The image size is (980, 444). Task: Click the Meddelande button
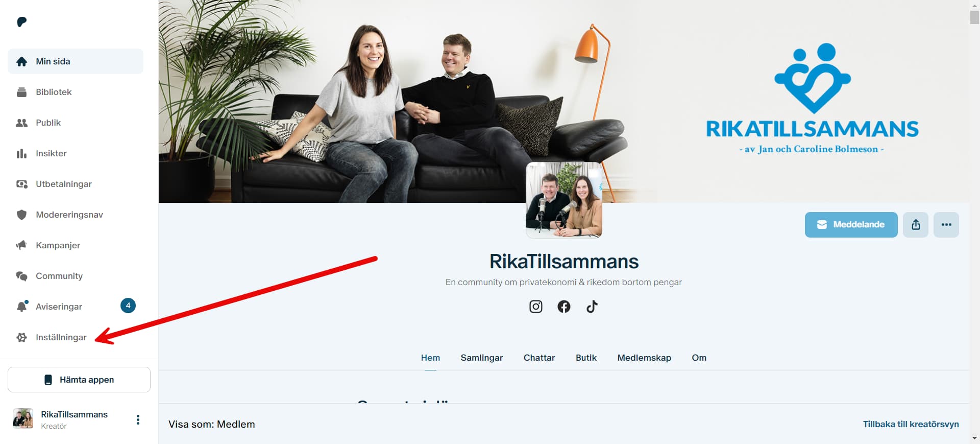[851, 225]
